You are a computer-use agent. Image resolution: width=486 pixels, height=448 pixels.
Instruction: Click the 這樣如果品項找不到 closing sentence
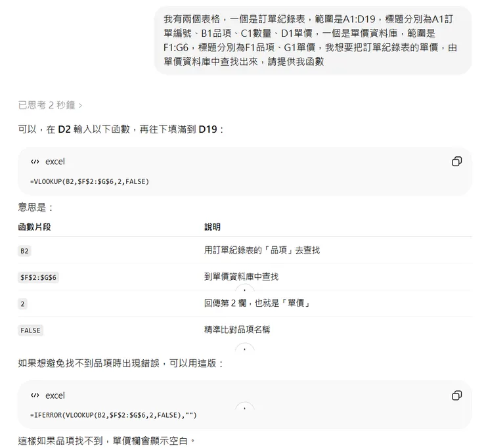click(106, 441)
